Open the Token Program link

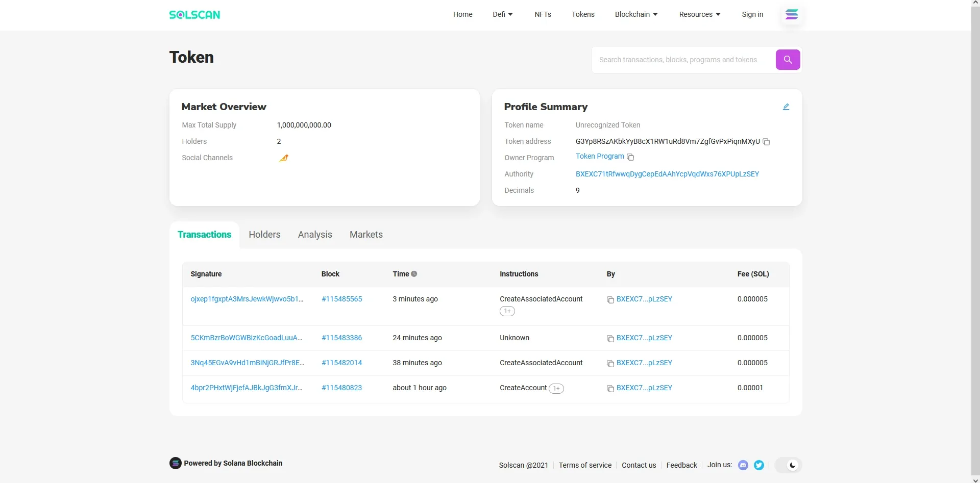point(600,156)
